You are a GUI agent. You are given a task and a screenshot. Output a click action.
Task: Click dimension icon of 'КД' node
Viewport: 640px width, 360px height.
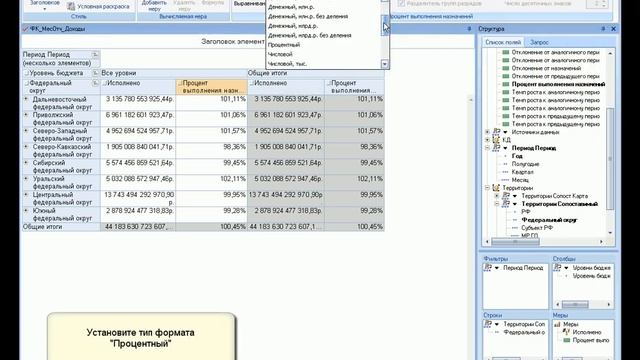496,140
